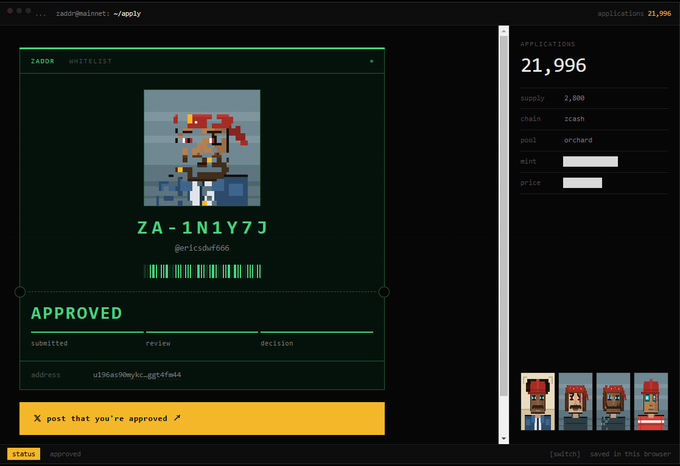The width and height of the screenshot is (680, 466).
Task: Click the zaddr@mainnet: ~/apply title text
Action: [98, 13]
